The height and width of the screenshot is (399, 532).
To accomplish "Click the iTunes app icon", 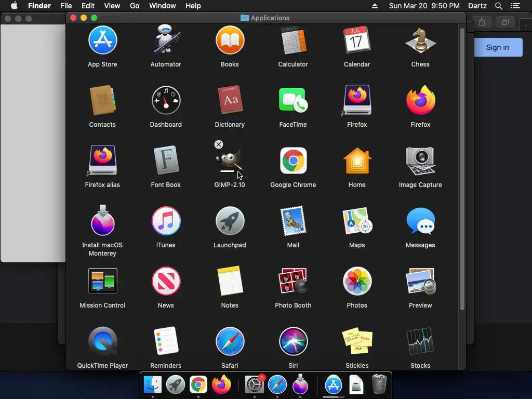I will [166, 221].
